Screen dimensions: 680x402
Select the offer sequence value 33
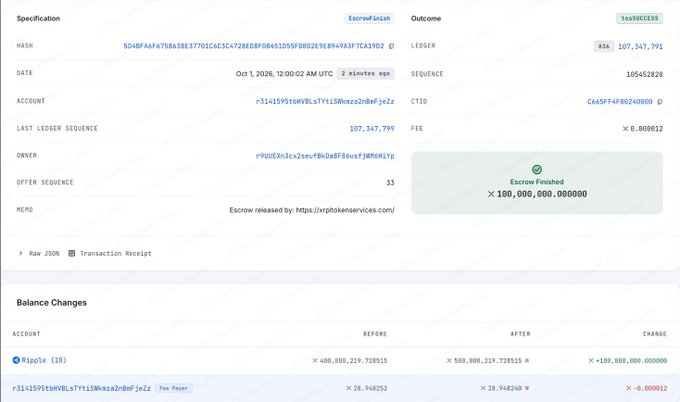click(390, 183)
